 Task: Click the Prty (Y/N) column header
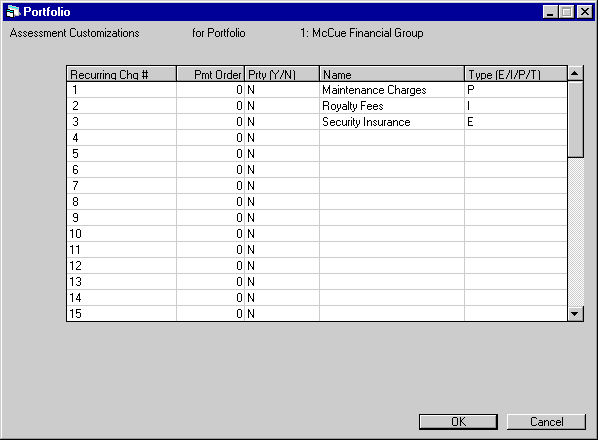point(282,74)
